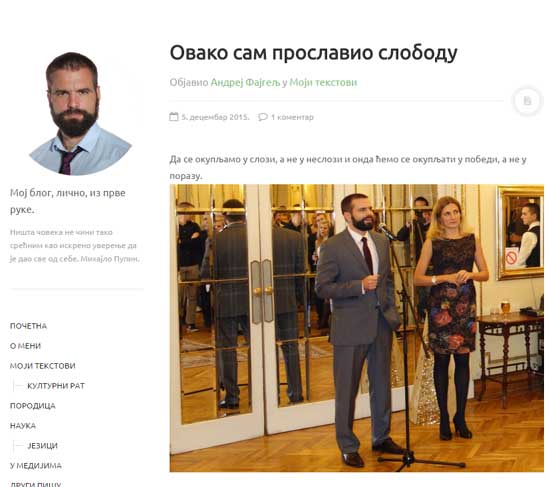Open the Моји текстови category link
Viewport: 550px width, 487px height.
[x=323, y=82]
